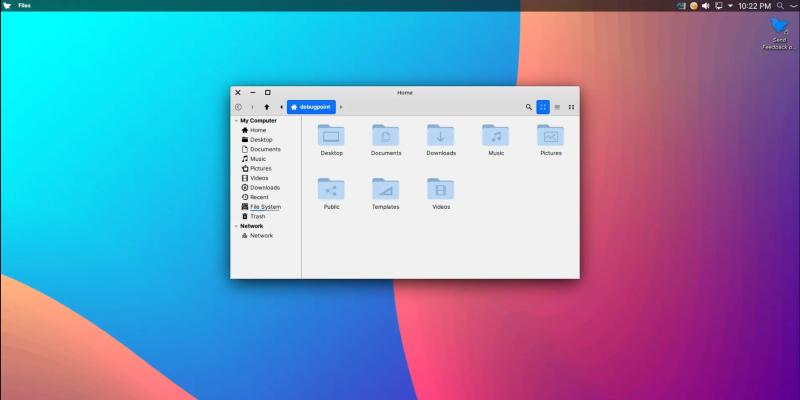Switch to icon grid view
Screen dimensions: 800x400
click(x=543, y=107)
